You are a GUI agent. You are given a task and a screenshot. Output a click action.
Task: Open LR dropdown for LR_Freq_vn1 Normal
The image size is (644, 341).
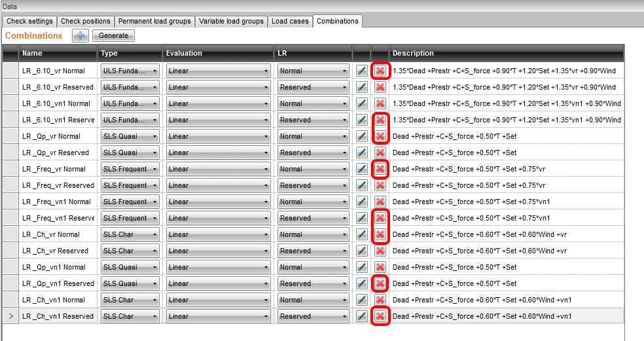[x=313, y=202]
